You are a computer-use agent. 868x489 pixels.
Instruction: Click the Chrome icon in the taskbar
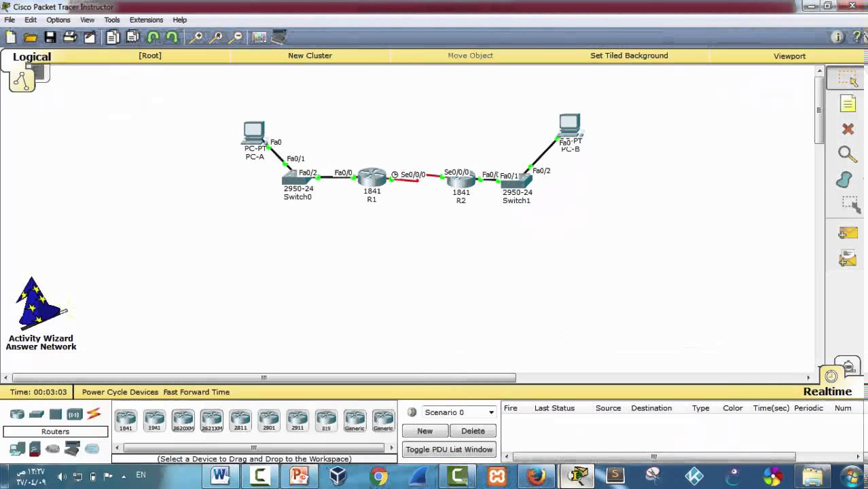click(379, 475)
